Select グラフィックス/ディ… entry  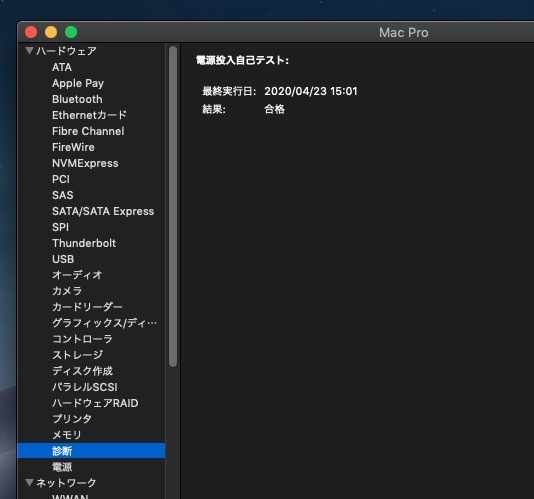tap(105, 323)
